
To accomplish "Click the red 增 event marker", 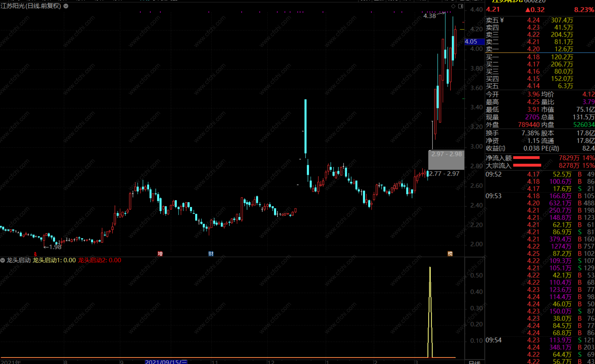I will [160, 254].
